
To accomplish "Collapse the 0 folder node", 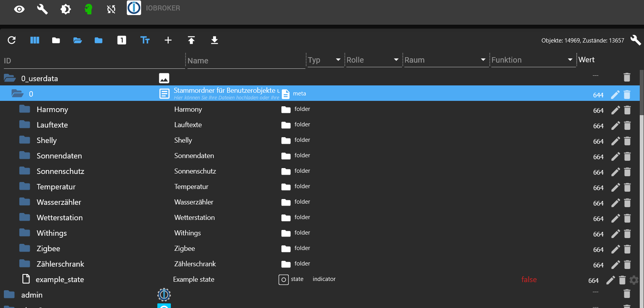I will click(17, 94).
